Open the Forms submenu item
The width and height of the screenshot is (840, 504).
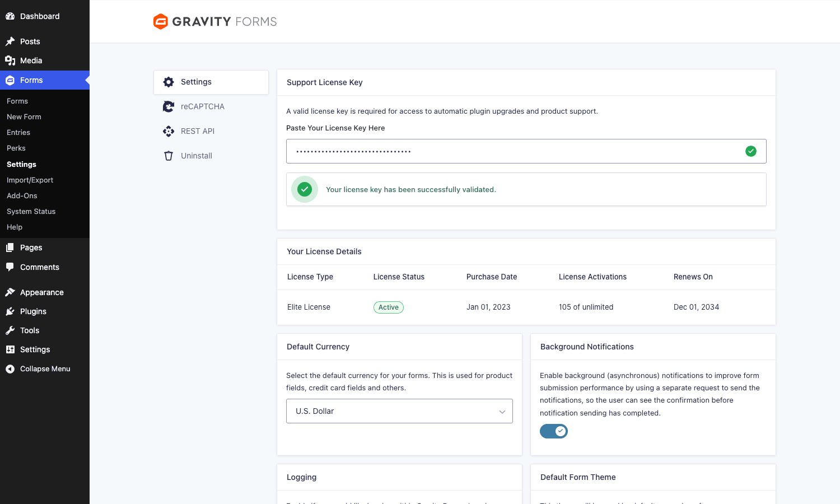point(17,101)
